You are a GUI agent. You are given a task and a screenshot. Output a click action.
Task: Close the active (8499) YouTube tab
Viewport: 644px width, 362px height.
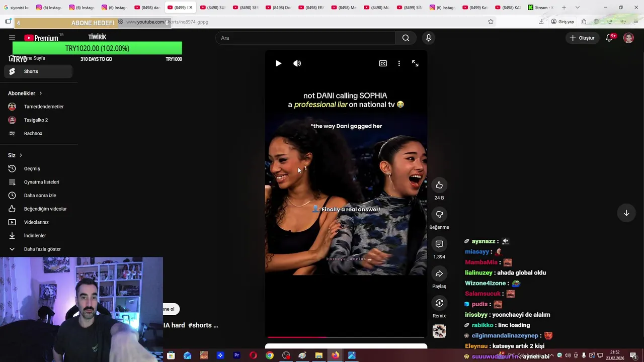click(191, 8)
